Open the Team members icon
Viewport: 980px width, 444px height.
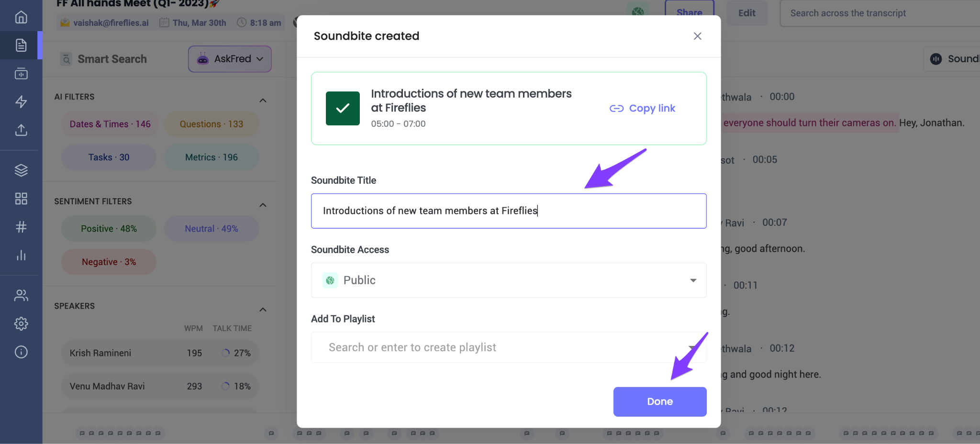click(x=21, y=295)
